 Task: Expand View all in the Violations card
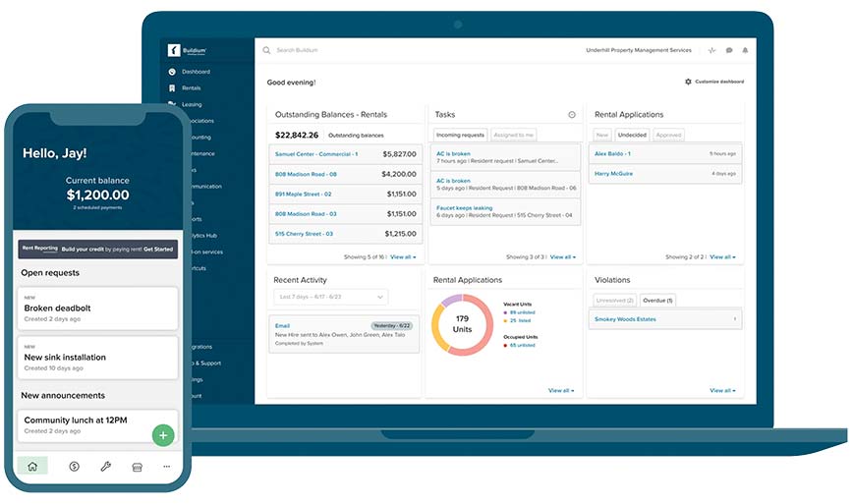[x=722, y=390]
